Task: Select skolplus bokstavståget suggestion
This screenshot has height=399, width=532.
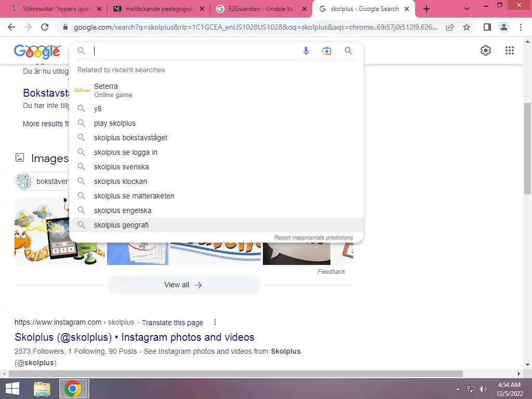Action: click(217, 138)
